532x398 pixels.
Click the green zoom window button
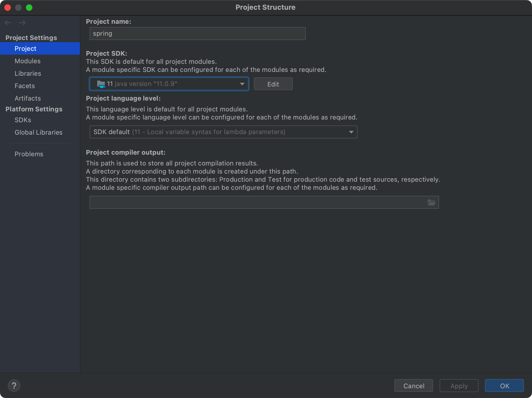pos(29,8)
